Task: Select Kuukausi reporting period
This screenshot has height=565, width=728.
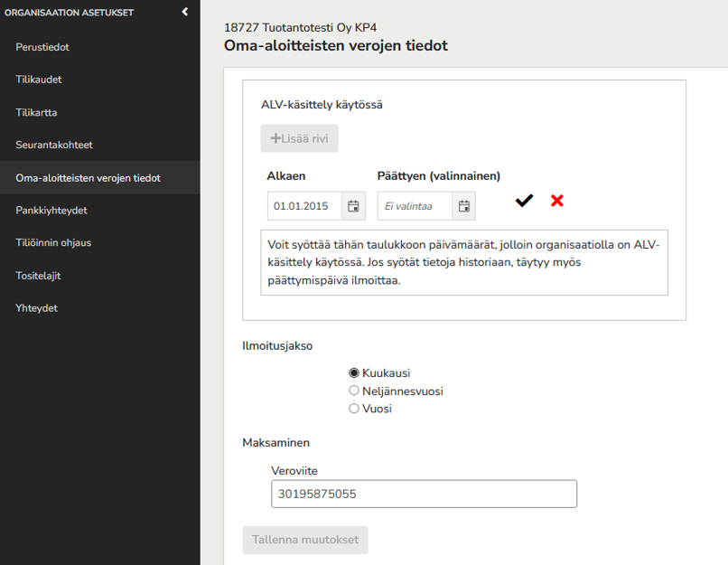Action: [354, 372]
